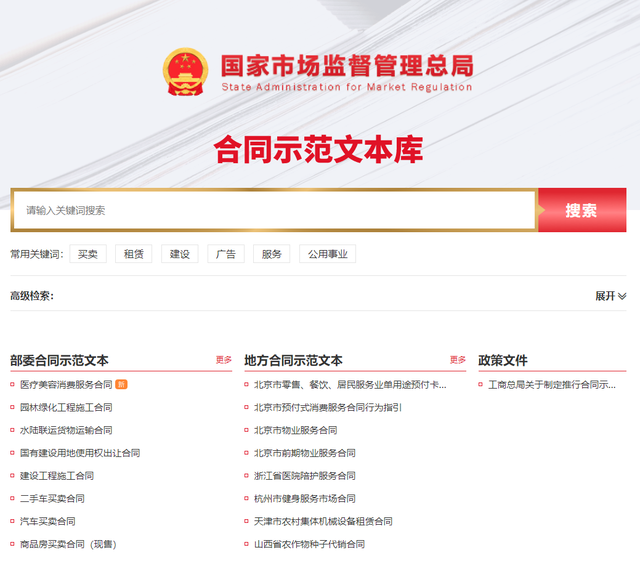This screenshot has height=566, width=640.
Task: Select the 建设 keyword tag
Action: [x=180, y=254]
